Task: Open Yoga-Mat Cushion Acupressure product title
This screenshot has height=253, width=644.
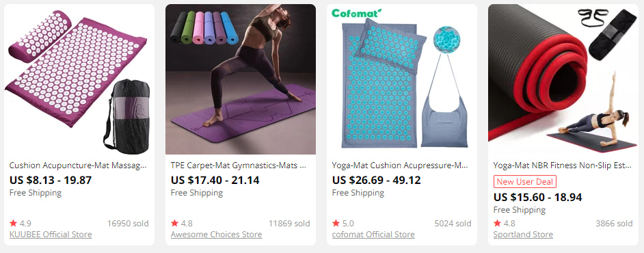Action: pyautogui.click(x=401, y=165)
